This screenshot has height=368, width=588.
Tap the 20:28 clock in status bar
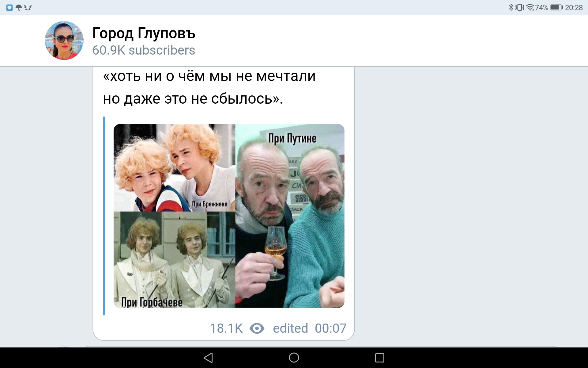(x=574, y=7)
